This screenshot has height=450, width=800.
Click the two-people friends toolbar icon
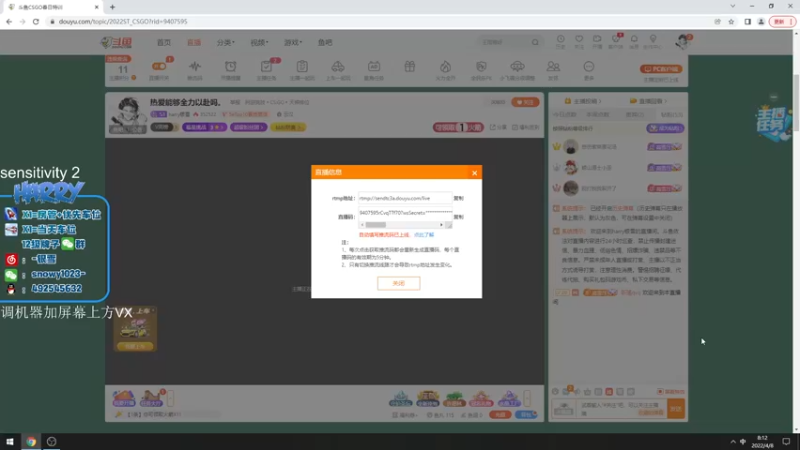point(553,66)
